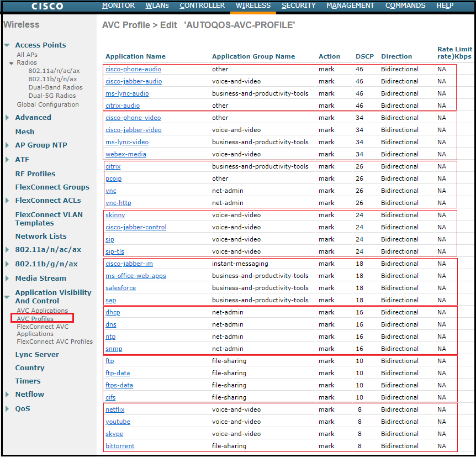Image resolution: width=476 pixels, height=457 pixels.
Task: Open the cisco-phone-audio application link
Action: point(133,69)
